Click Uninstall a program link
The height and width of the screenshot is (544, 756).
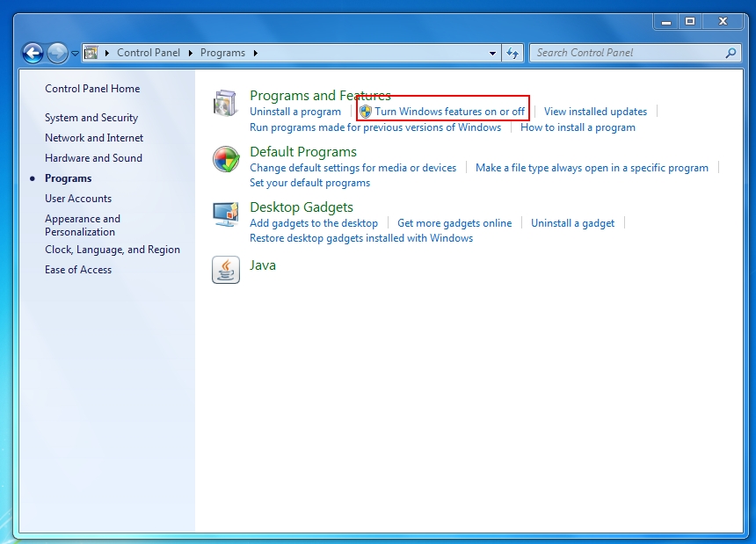pyautogui.click(x=295, y=112)
